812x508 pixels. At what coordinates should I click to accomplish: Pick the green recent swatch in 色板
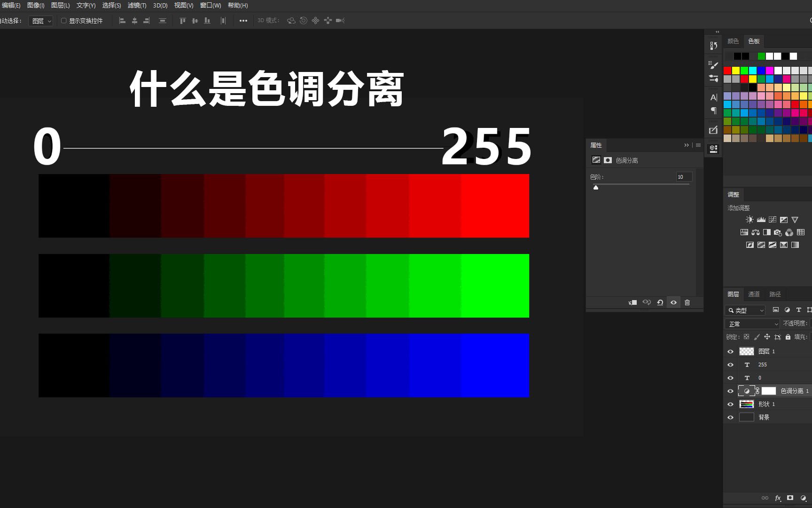coord(761,56)
